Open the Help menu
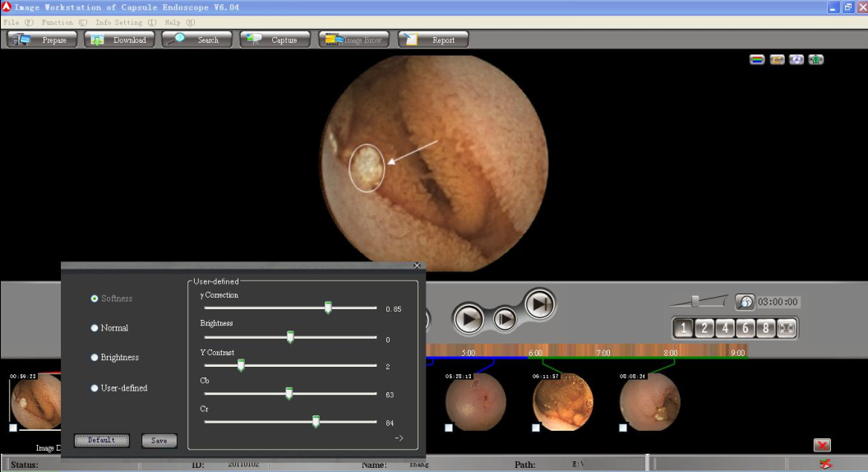 pyautogui.click(x=179, y=23)
